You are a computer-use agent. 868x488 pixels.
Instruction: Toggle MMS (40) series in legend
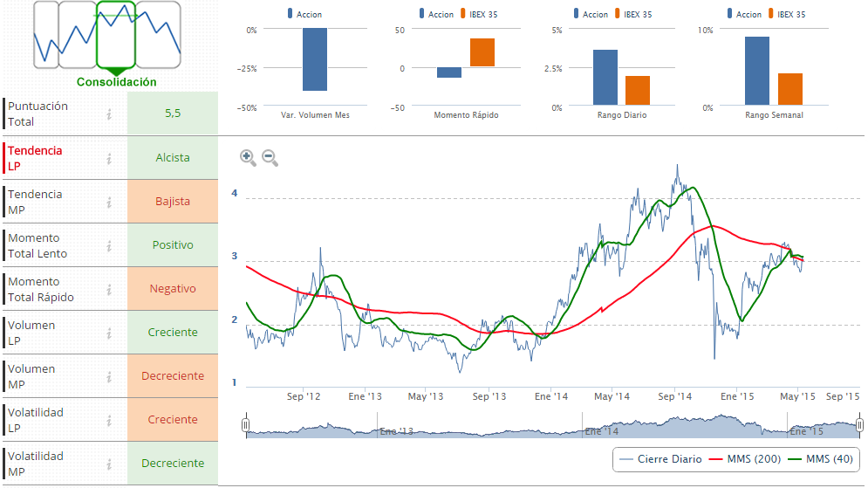click(x=821, y=459)
